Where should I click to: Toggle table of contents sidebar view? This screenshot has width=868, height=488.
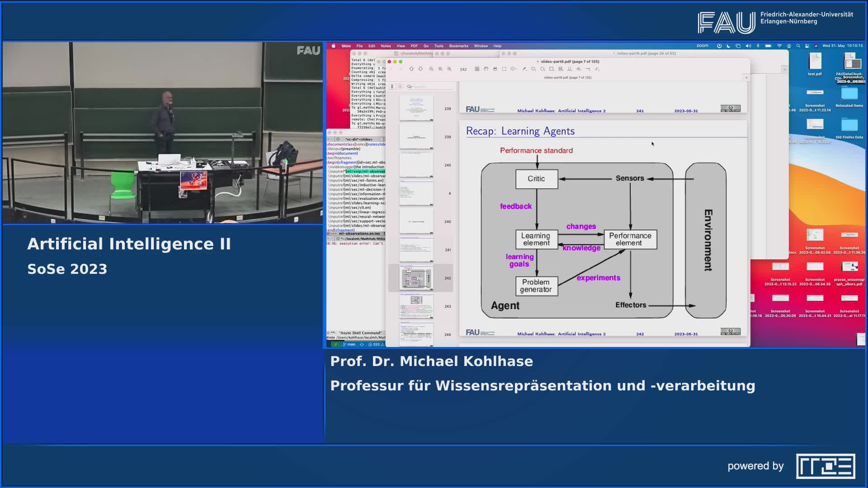pos(400,86)
